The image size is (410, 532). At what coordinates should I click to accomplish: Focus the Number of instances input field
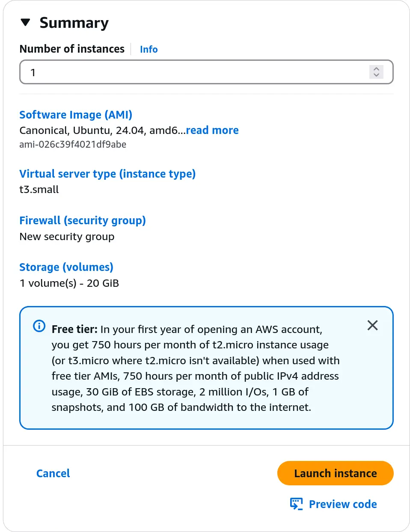pyautogui.click(x=193, y=72)
